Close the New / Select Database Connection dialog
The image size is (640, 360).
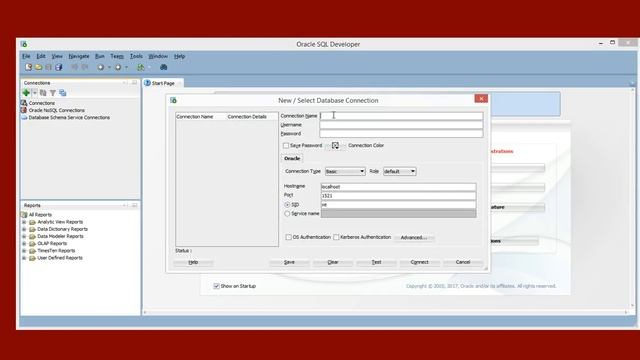481,98
